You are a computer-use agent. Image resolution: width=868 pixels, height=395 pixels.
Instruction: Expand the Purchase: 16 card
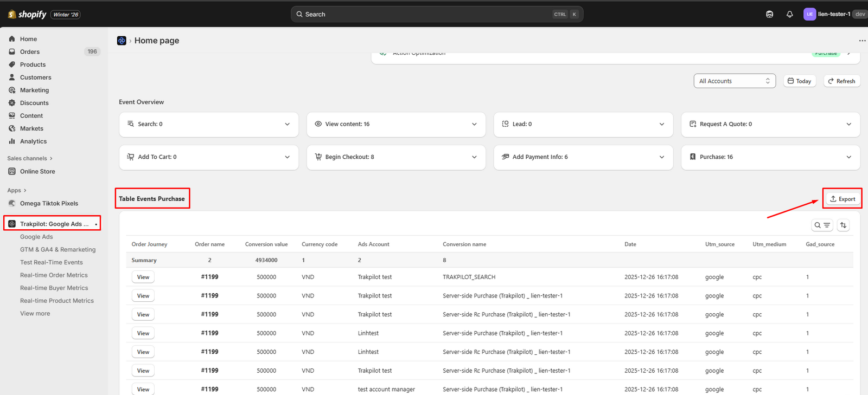(770, 157)
